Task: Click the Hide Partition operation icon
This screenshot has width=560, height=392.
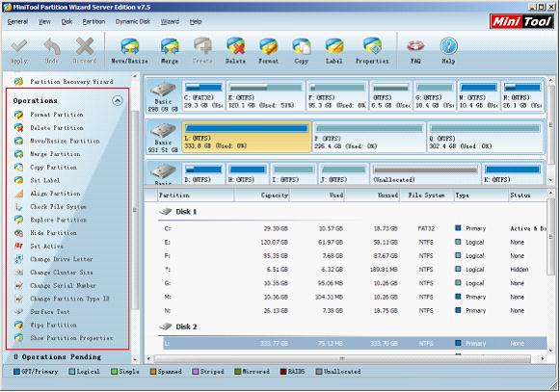Action: pyautogui.click(x=18, y=233)
